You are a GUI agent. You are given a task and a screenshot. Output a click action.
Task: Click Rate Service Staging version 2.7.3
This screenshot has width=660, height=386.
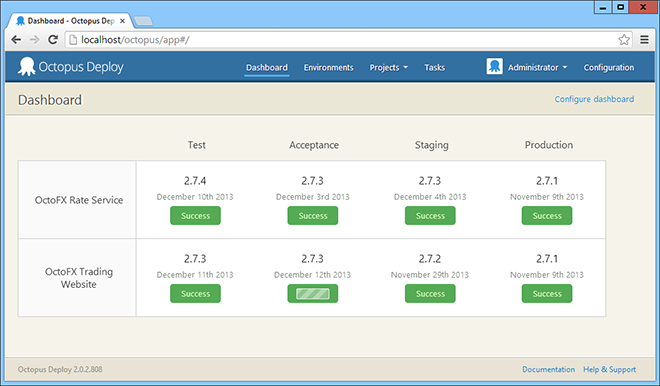pos(430,181)
